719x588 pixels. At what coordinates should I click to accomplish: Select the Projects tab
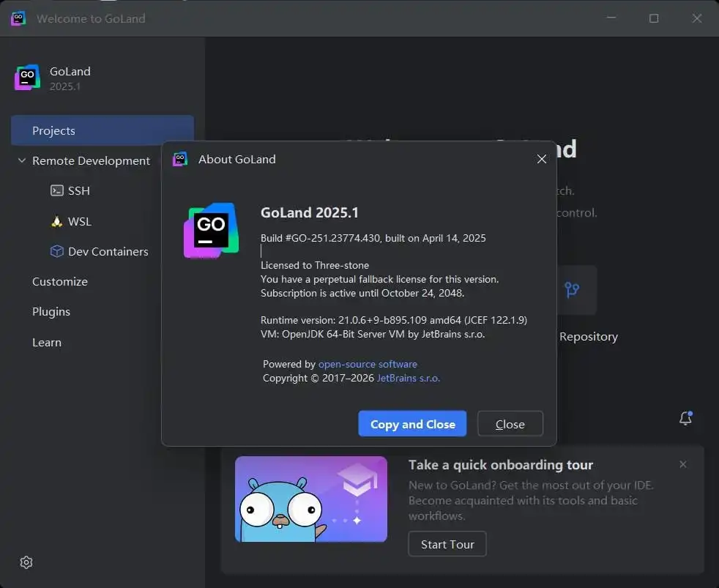(103, 131)
